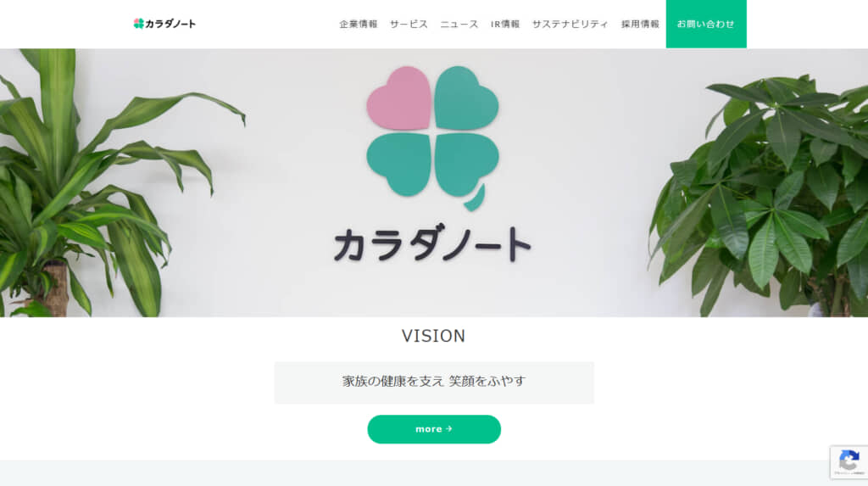
Task: Open the サービス menu item
Action: (x=409, y=24)
